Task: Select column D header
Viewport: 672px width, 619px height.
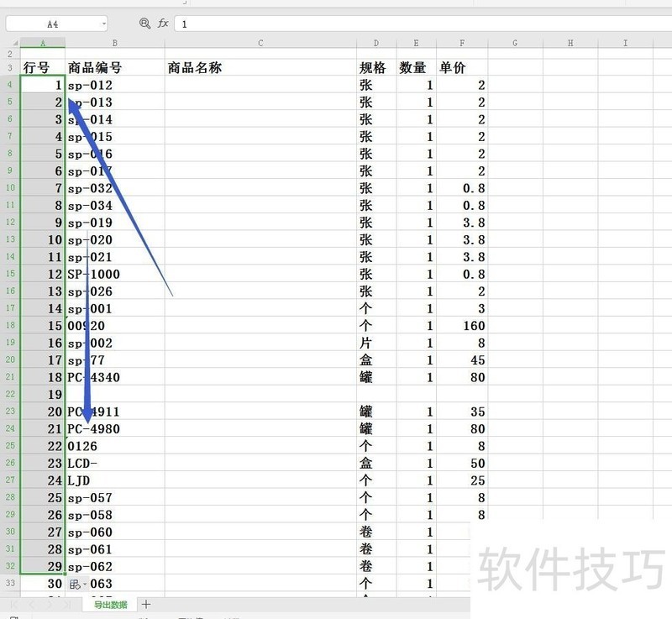Action: (376, 43)
